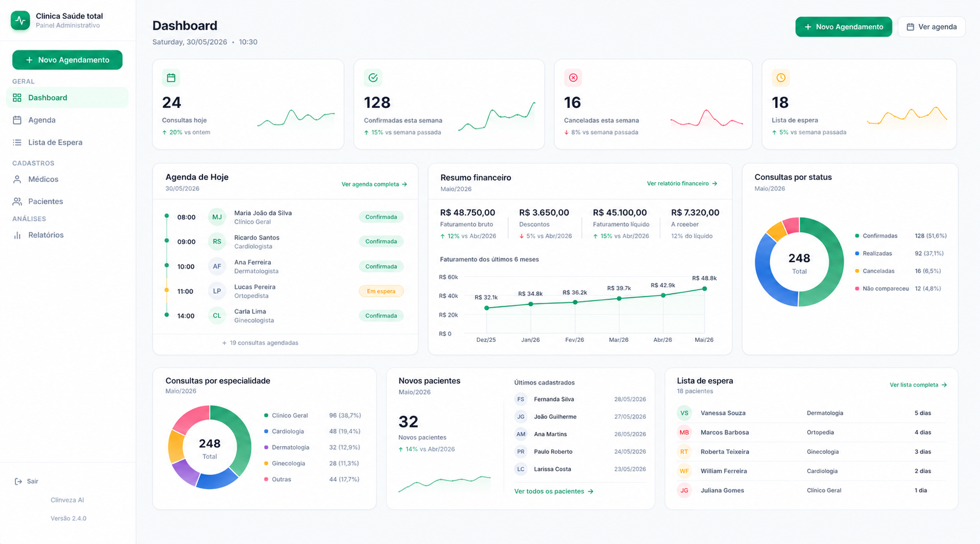Screen dimensions: 980x544
Task: Click the Não compareceu legend entry
Action: click(x=901, y=289)
